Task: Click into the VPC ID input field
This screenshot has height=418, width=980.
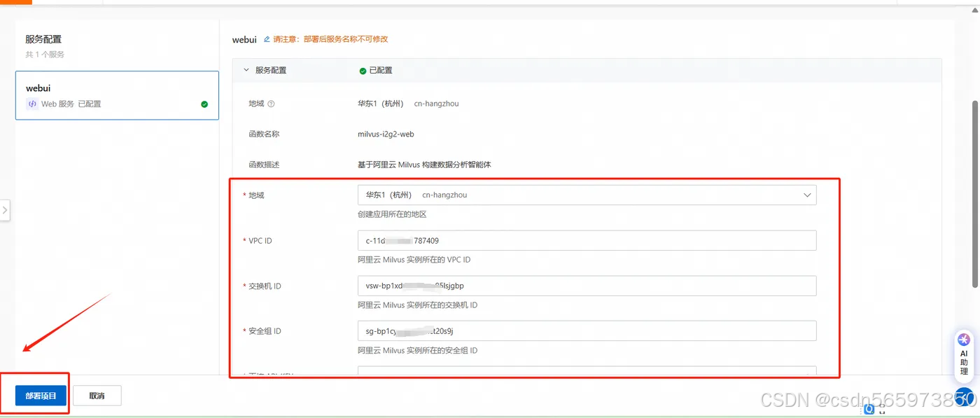Action: click(587, 240)
